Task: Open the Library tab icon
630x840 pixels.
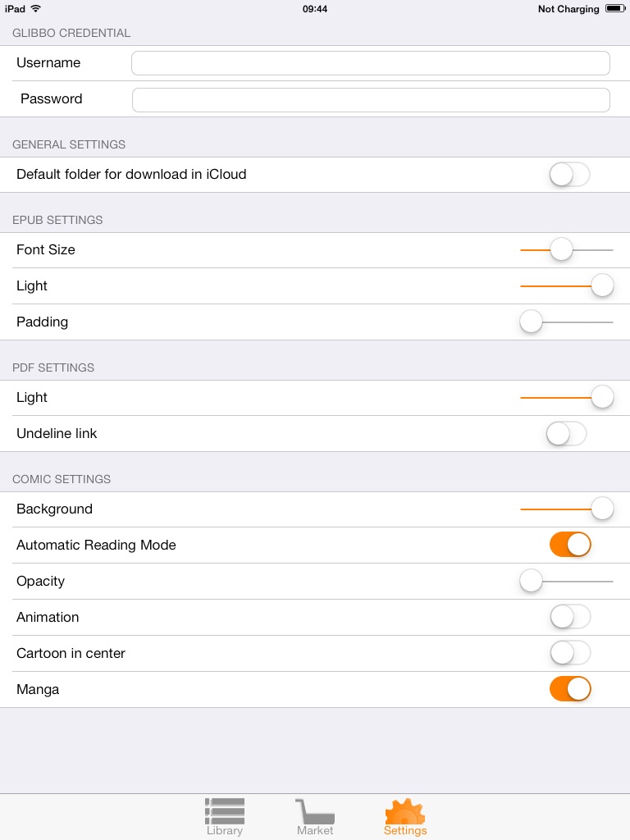Action: pos(225,811)
